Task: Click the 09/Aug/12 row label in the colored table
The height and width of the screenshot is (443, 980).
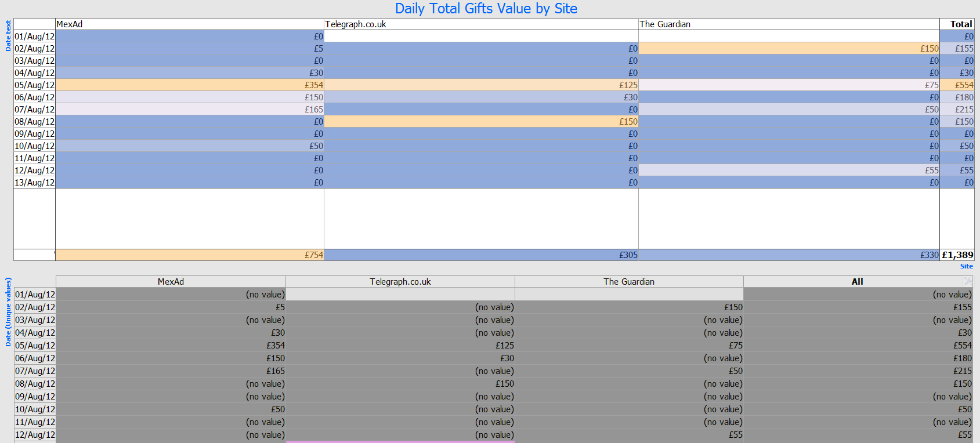Action: tap(34, 134)
